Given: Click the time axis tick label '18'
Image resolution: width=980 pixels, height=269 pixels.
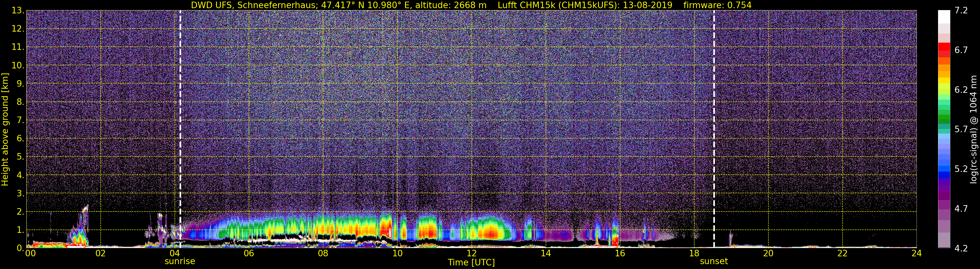Looking at the screenshot, I should (694, 253).
